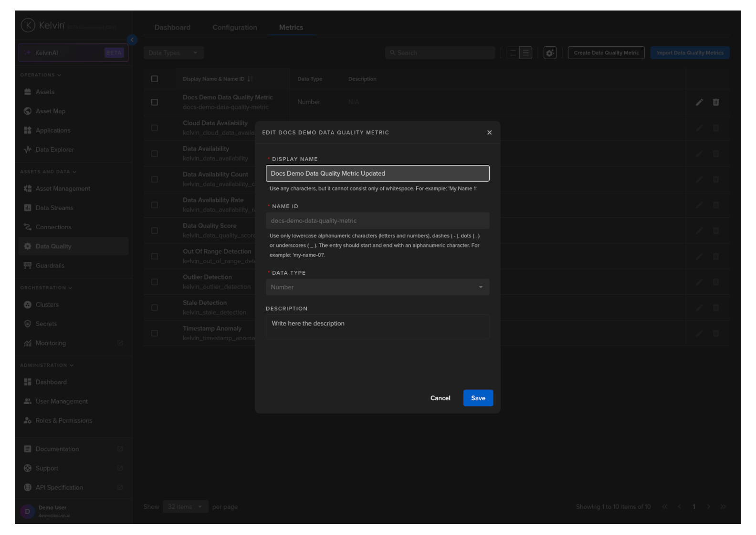Switch to the Configuration tab
756x535 pixels.
coord(234,28)
